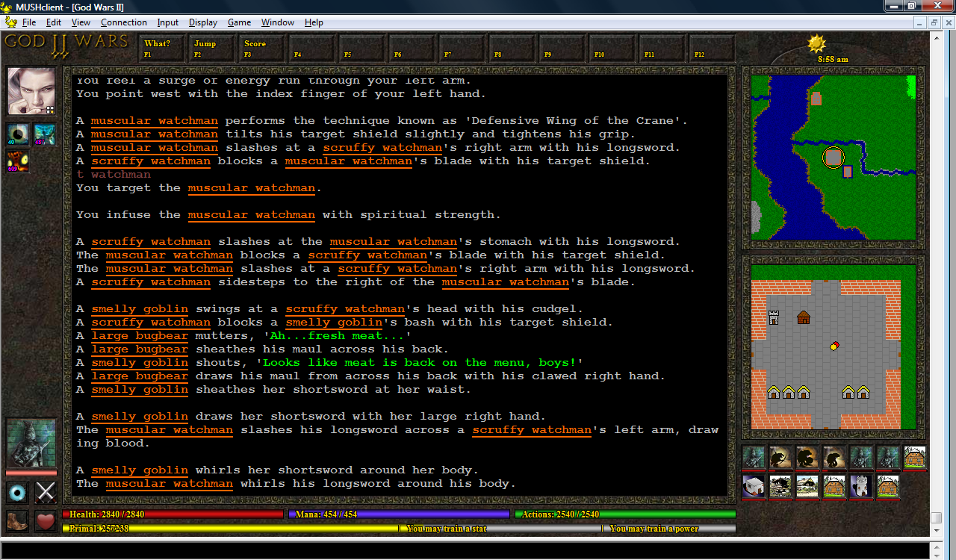Select the white round tower icon
Viewport: 956px width, 560px height.
click(x=861, y=486)
